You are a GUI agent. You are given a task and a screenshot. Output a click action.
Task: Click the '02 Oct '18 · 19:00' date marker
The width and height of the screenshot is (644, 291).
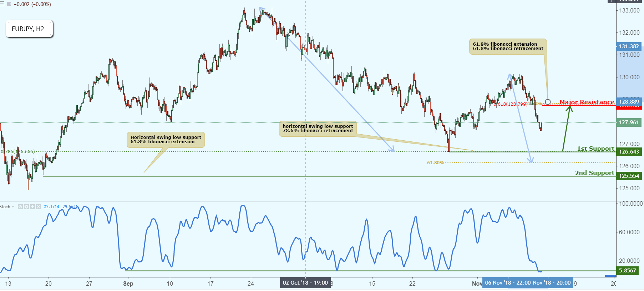click(x=305, y=283)
